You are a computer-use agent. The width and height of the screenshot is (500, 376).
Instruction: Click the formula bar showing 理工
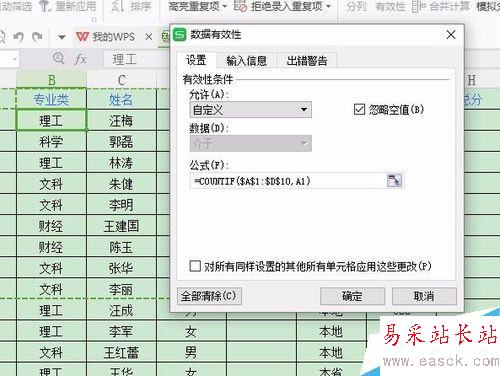[x=137, y=60]
